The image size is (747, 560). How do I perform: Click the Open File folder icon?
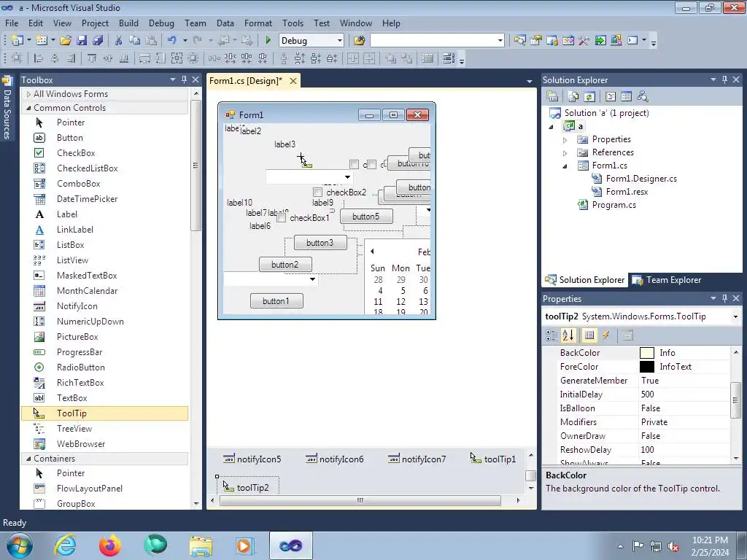pyautogui.click(x=65, y=41)
